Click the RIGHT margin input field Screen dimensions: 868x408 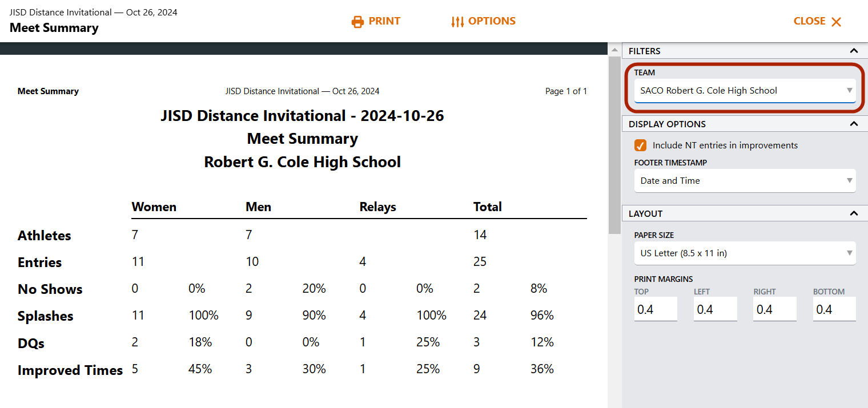tap(774, 309)
